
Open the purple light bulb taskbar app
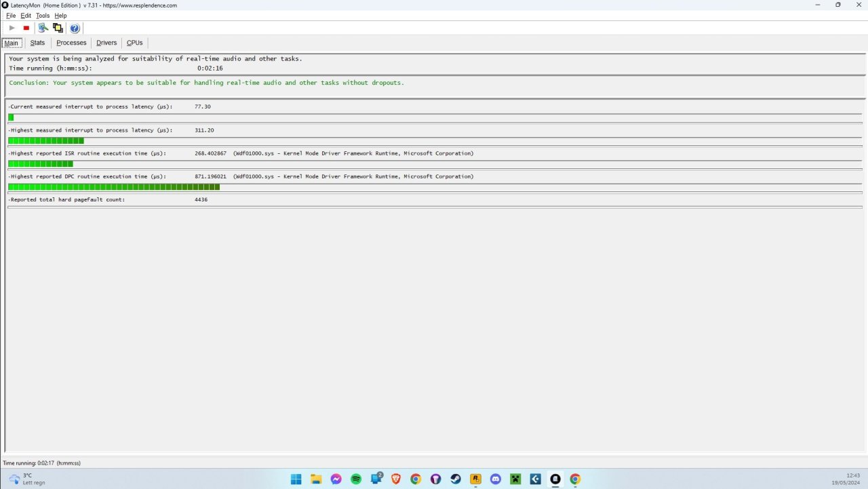[x=436, y=479]
